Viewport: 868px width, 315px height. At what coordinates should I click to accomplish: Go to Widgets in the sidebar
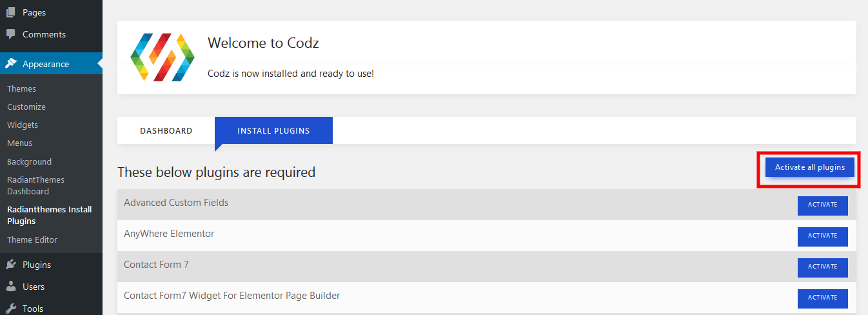[23, 125]
